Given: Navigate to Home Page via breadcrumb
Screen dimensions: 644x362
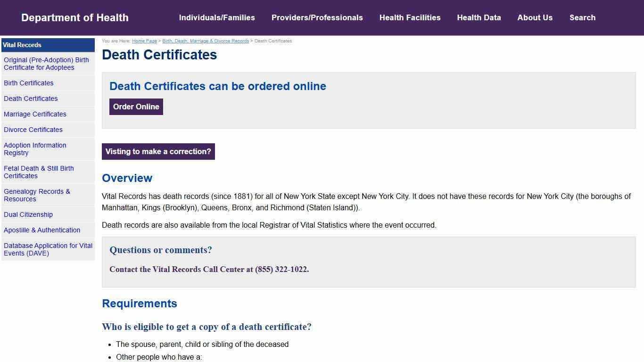Looking at the screenshot, I should coord(144,41).
